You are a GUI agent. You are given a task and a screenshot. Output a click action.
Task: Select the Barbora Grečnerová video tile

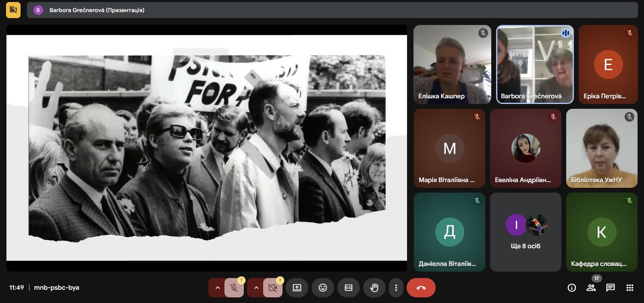(x=535, y=64)
